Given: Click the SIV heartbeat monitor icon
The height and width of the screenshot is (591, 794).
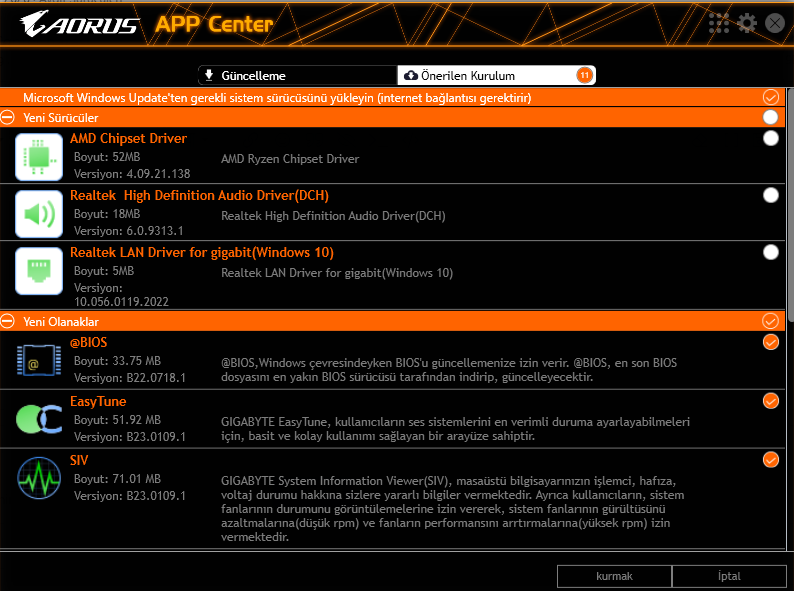Looking at the screenshot, I should point(39,478).
